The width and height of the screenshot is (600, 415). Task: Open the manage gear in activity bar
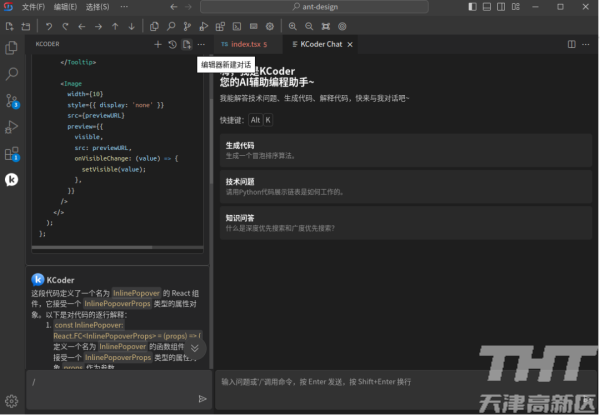pos(11,401)
